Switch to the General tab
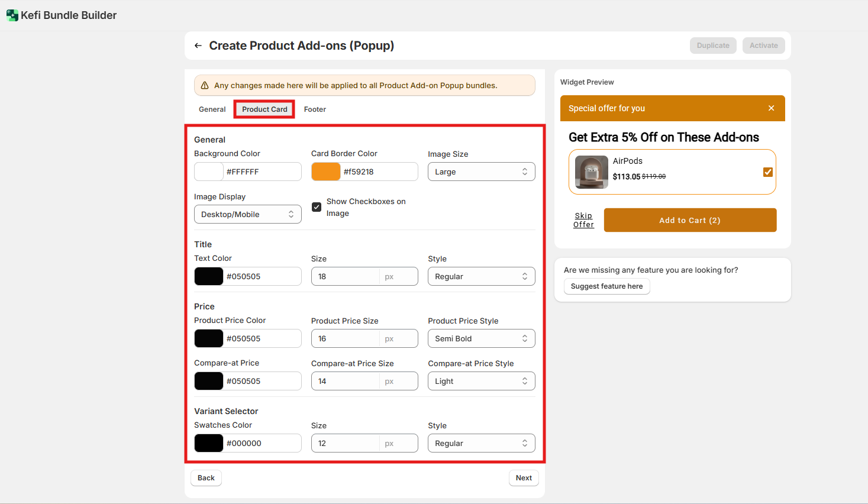 212,109
